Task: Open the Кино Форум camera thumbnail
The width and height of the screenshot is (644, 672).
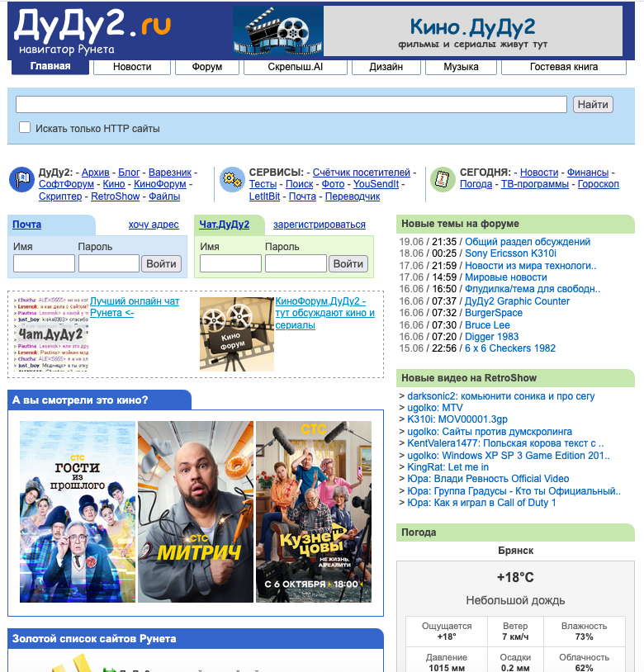Action: (x=236, y=334)
